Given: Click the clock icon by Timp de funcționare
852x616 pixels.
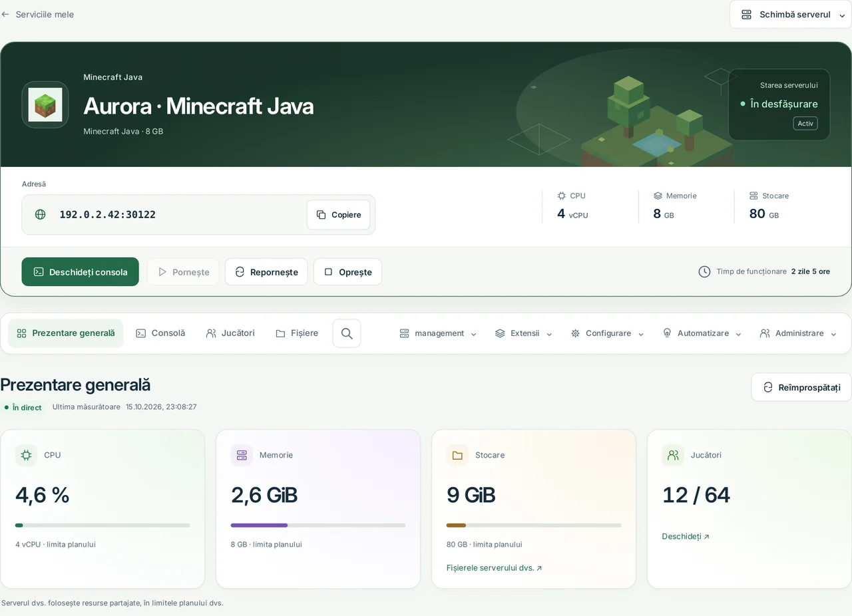Looking at the screenshot, I should pos(704,271).
